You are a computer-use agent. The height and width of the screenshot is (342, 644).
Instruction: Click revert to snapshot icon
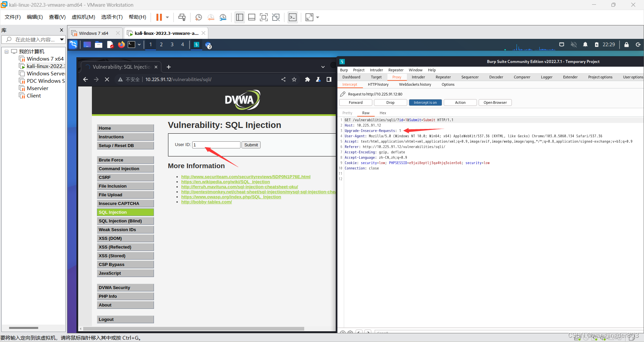point(211,17)
